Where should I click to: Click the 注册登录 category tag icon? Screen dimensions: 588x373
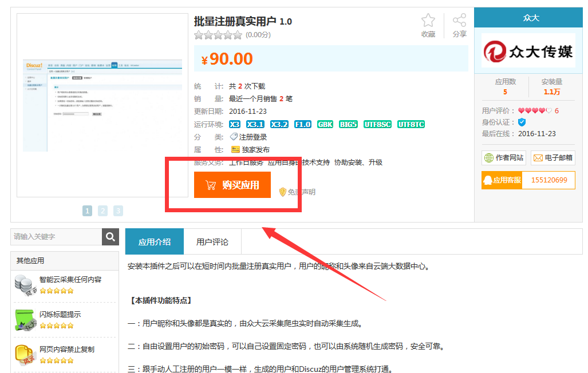(234, 137)
